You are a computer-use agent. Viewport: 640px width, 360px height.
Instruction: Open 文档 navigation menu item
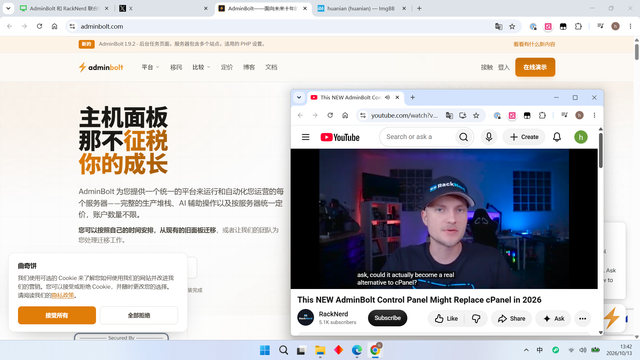click(271, 67)
